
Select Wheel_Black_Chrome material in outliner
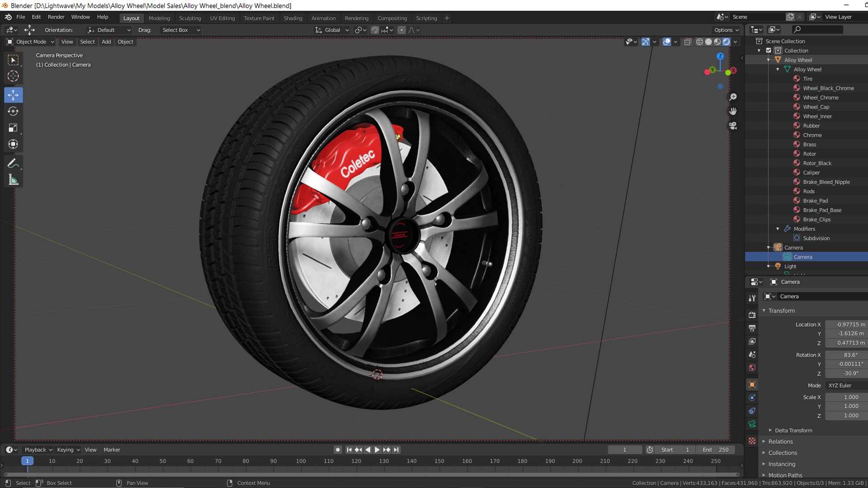coord(828,89)
